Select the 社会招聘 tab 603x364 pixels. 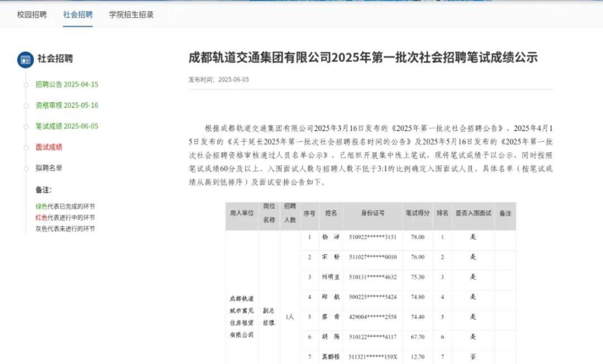[78, 14]
